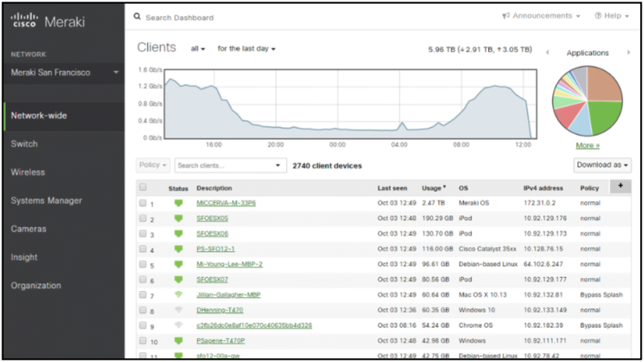The width and height of the screenshot is (644, 362).
Task: Open the Wireless sidebar menu
Action: pyautogui.click(x=28, y=172)
